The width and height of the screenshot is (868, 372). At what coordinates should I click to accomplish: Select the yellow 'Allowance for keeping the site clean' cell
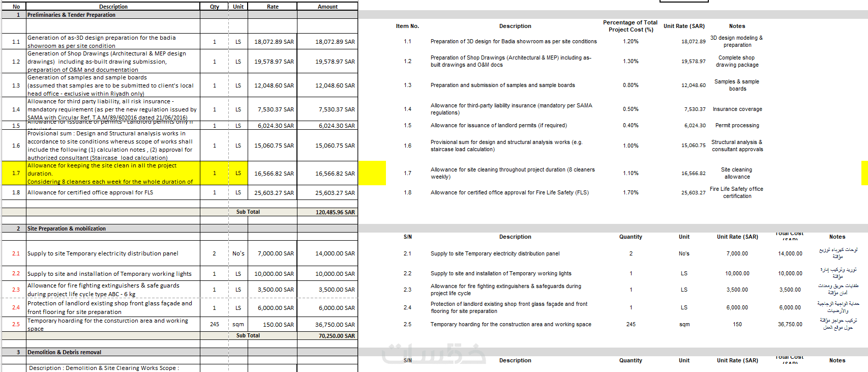click(113, 174)
